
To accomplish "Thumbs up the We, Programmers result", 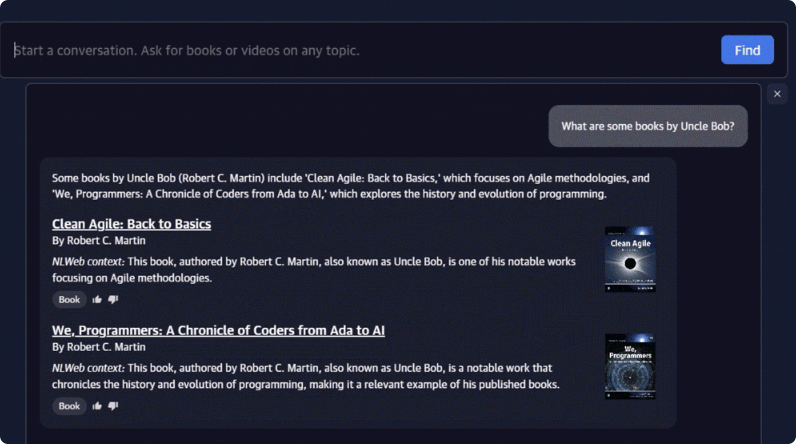I will point(97,406).
